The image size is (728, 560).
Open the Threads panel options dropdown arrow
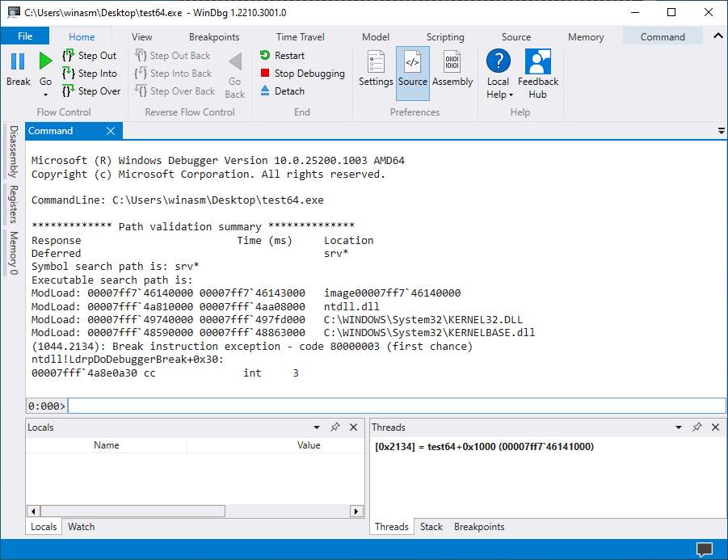click(x=679, y=427)
